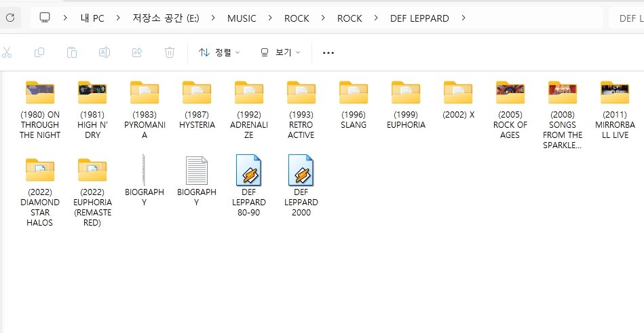
Task: Click the DEF LEPPARD breadcrumb
Action: click(419, 18)
